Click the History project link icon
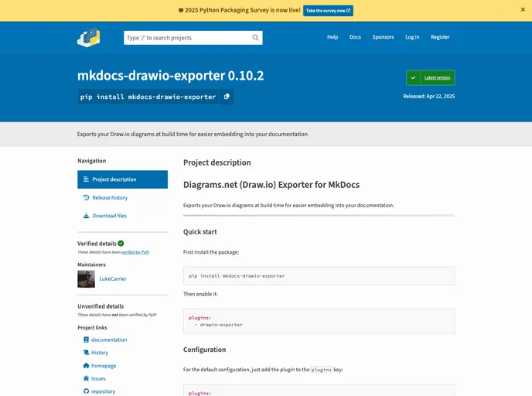Screen dimensions: 532x396 tap(86, 353)
